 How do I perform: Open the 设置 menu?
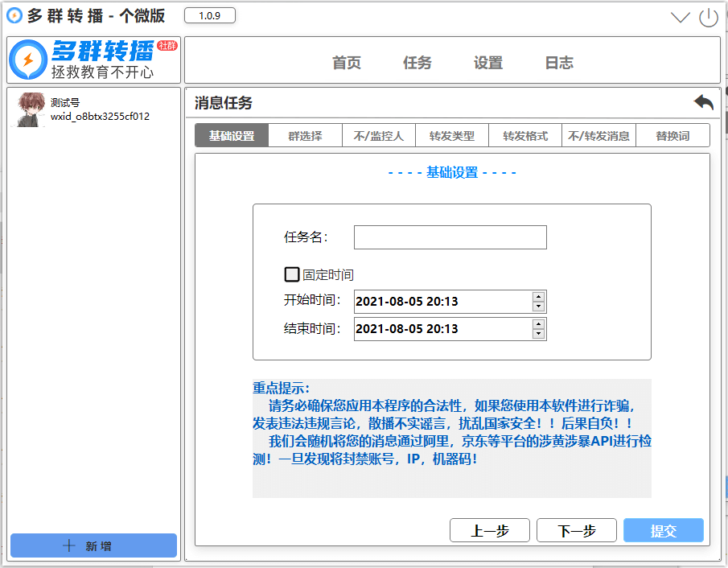click(x=488, y=63)
